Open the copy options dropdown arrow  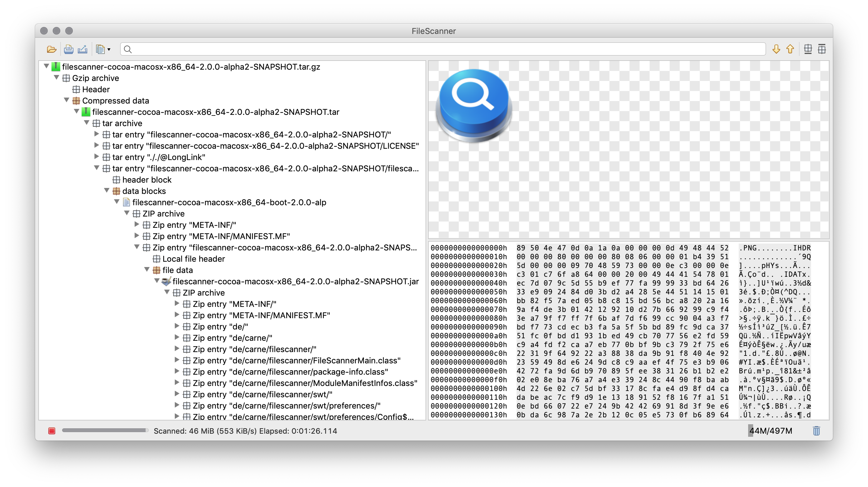[x=109, y=50]
